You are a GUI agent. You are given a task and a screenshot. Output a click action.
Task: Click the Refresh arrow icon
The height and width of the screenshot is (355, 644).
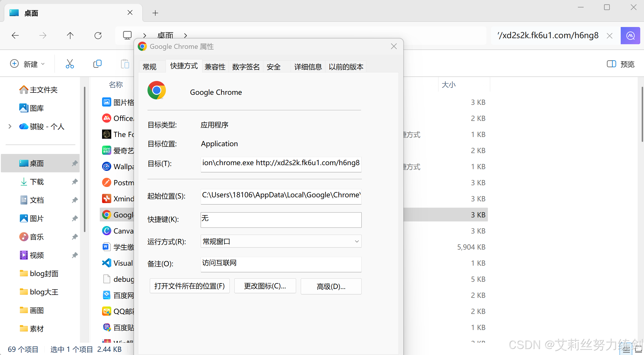tap(98, 36)
